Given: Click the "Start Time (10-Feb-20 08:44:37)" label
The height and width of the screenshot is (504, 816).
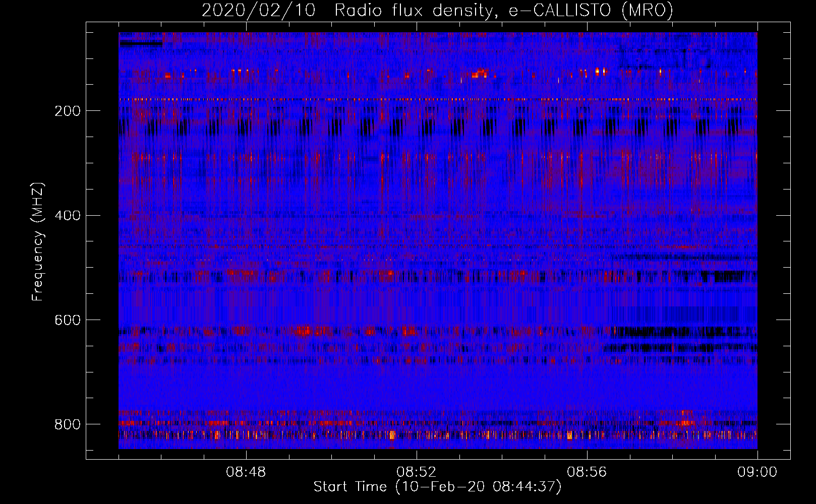Looking at the screenshot, I should point(437,487).
